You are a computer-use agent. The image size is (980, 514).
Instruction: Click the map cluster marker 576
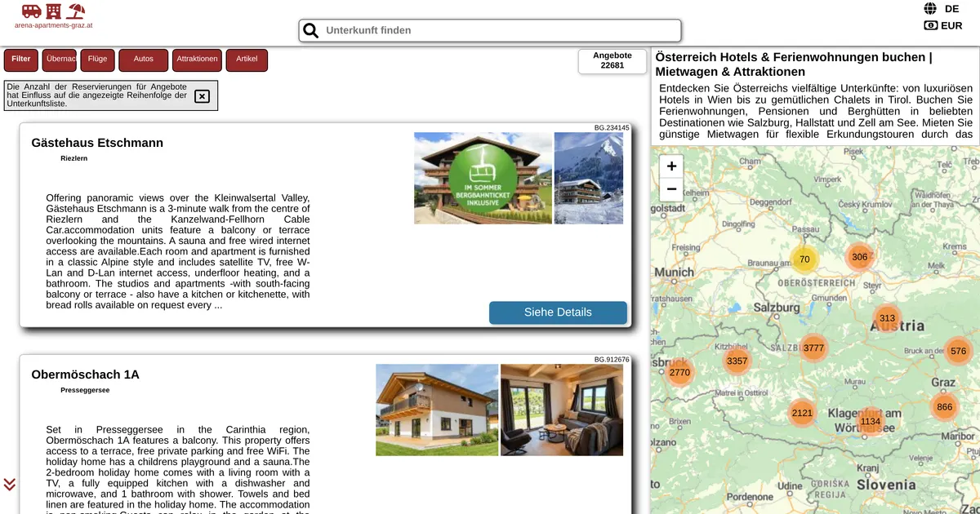(959, 352)
